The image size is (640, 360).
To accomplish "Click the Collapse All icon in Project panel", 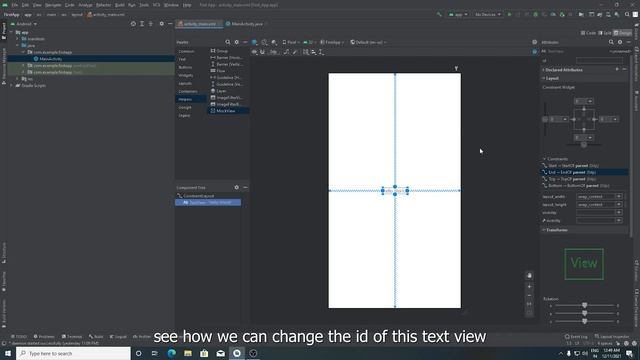I will [x=151, y=24].
